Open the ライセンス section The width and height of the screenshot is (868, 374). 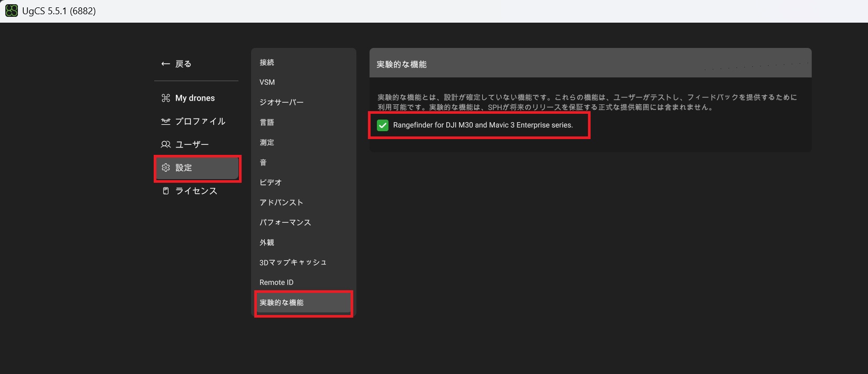coord(196,191)
